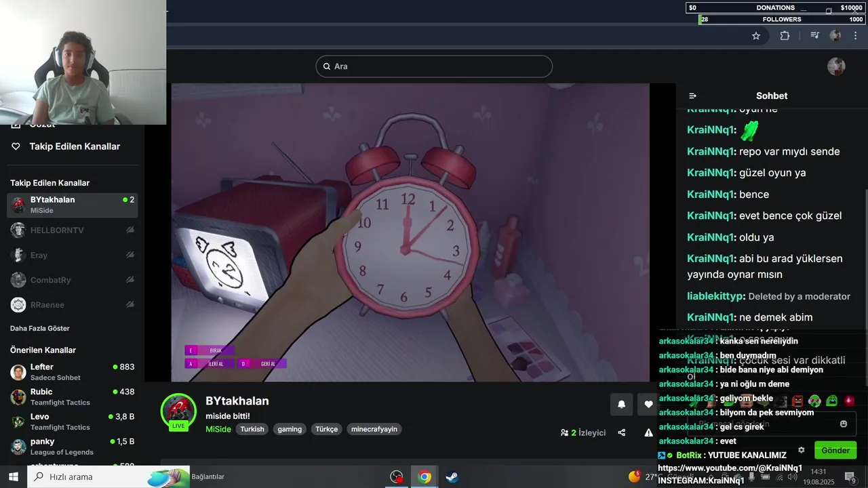Focus the Ara search box

[x=434, y=66]
